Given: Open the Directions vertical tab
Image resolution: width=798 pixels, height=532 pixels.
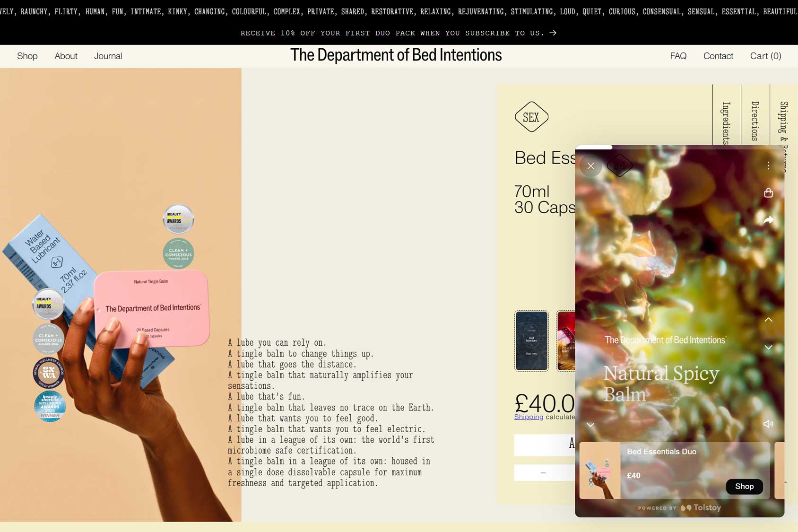Looking at the screenshot, I should click(755, 121).
